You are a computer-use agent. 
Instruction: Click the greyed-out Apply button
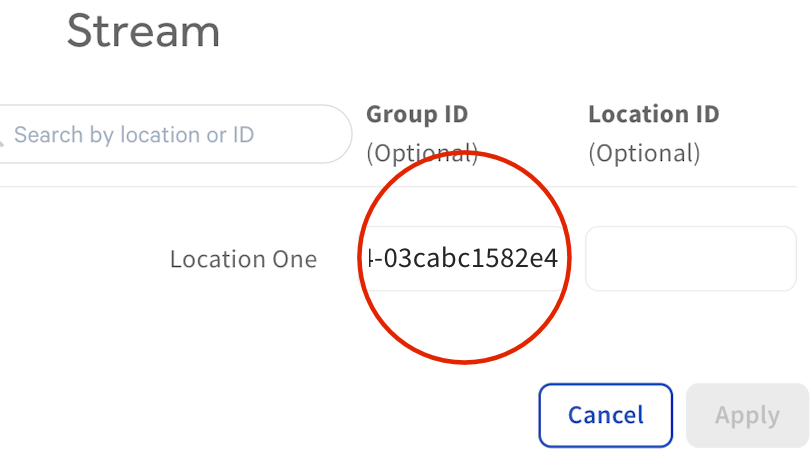click(x=747, y=415)
